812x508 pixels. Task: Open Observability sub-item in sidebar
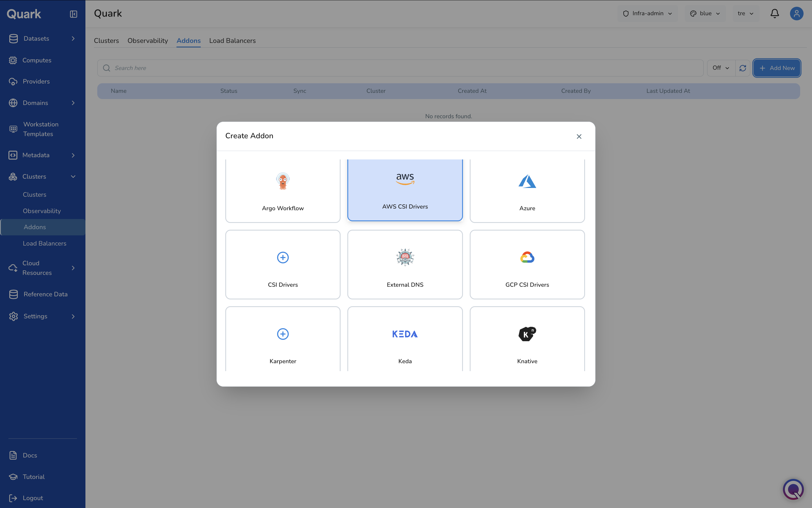pos(42,211)
